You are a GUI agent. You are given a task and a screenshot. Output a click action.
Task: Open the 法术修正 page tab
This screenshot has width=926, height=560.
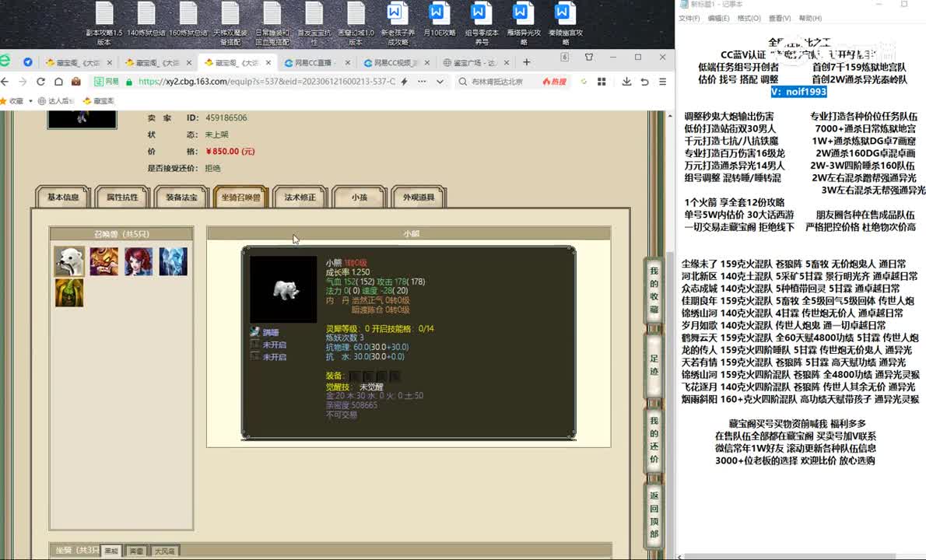300,197
